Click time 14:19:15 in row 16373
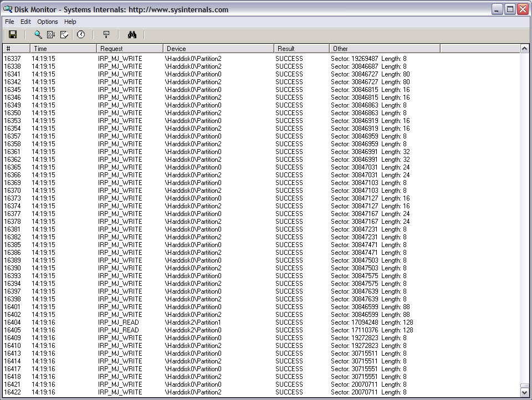This screenshot has width=532, height=400. tap(43, 198)
